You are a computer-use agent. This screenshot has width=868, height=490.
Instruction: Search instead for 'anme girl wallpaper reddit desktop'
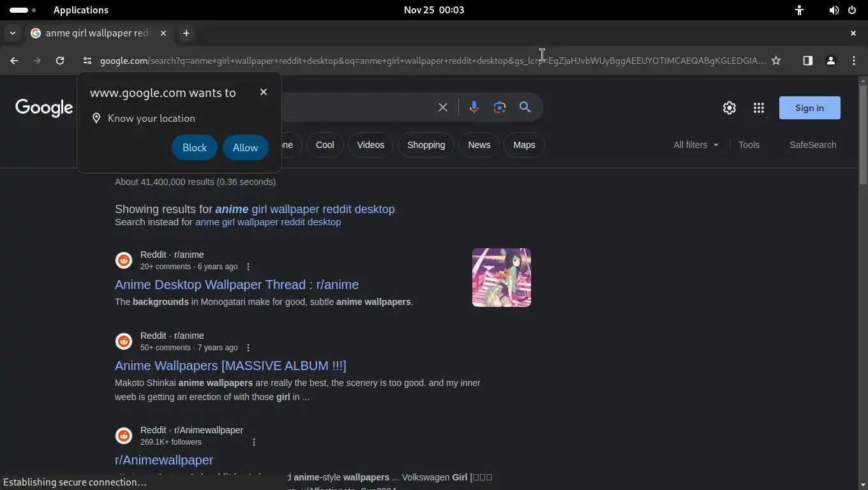(268, 222)
